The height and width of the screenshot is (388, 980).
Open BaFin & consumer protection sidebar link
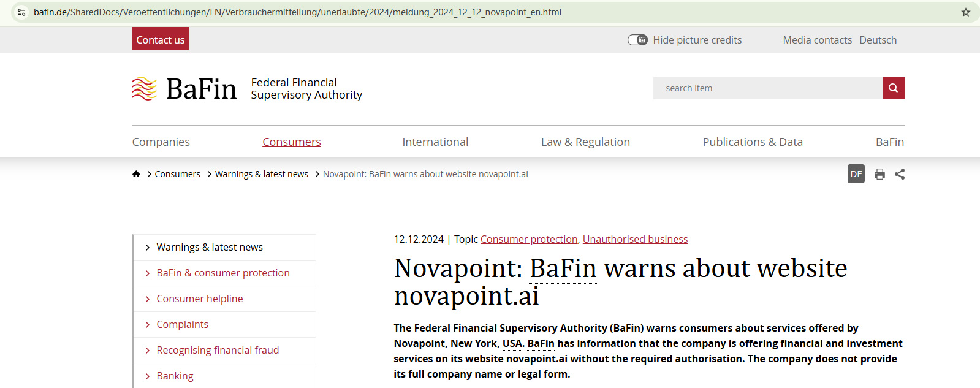pyautogui.click(x=223, y=273)
